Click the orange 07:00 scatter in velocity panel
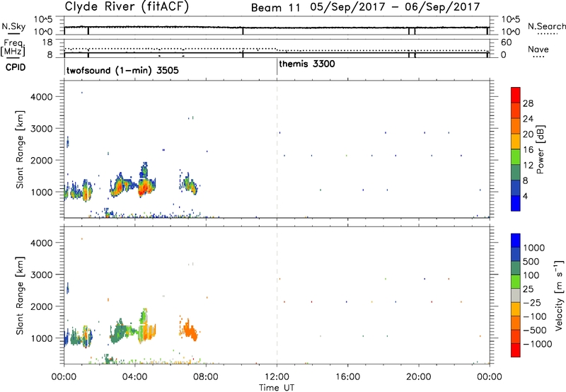Screen dimensions: 566x392 tap(188, 329)
